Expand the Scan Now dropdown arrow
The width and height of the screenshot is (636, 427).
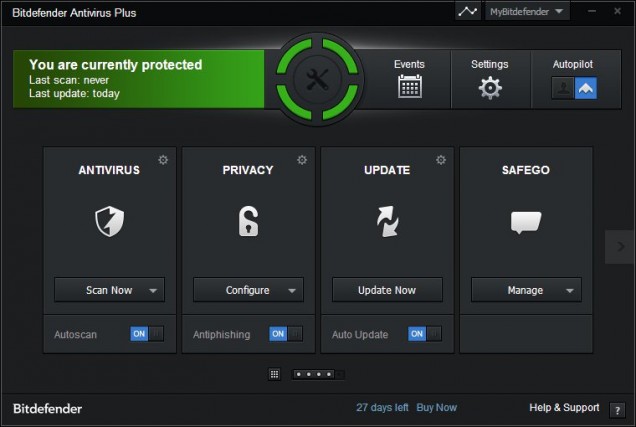click(153, 291)
